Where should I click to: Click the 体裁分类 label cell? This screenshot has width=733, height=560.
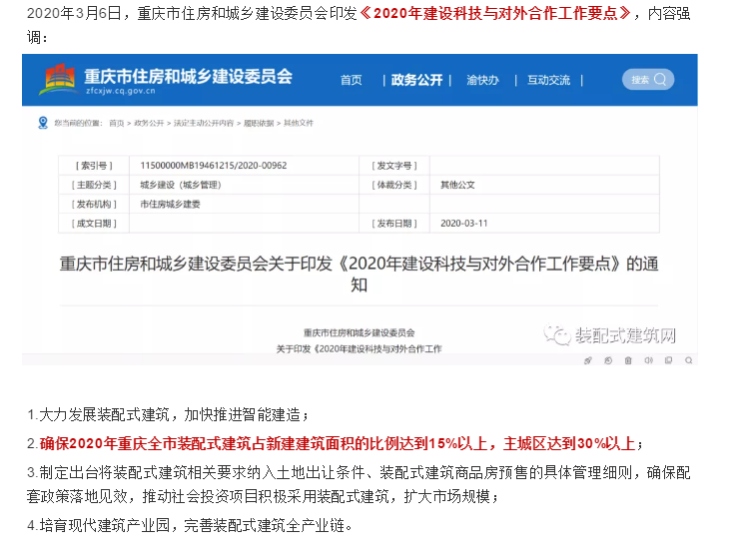(394, 185)
